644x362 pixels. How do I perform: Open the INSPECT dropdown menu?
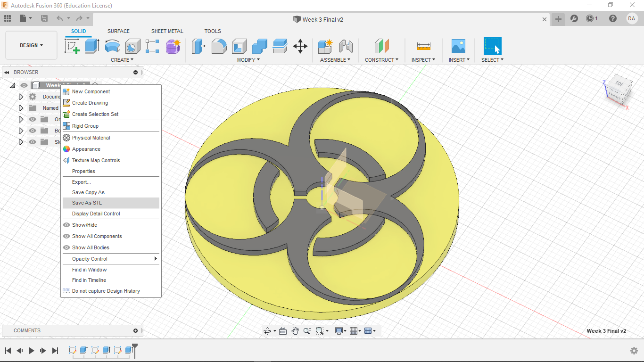coord(423,60)
